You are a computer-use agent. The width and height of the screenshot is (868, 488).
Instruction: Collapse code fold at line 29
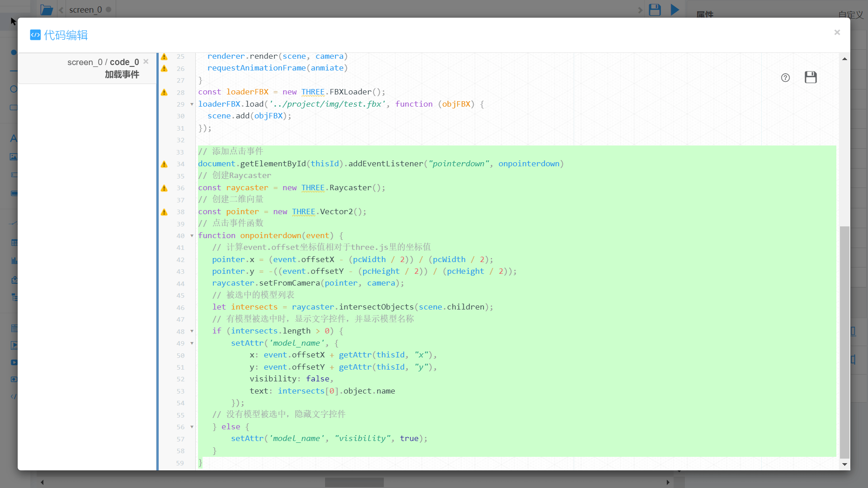click(192, 104)
